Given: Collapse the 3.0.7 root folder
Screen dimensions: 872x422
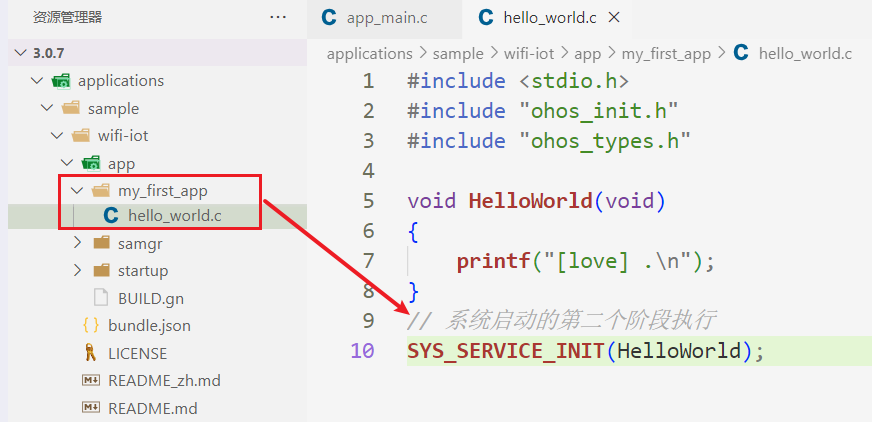Looking at the screenshot, I should [17, 53].
